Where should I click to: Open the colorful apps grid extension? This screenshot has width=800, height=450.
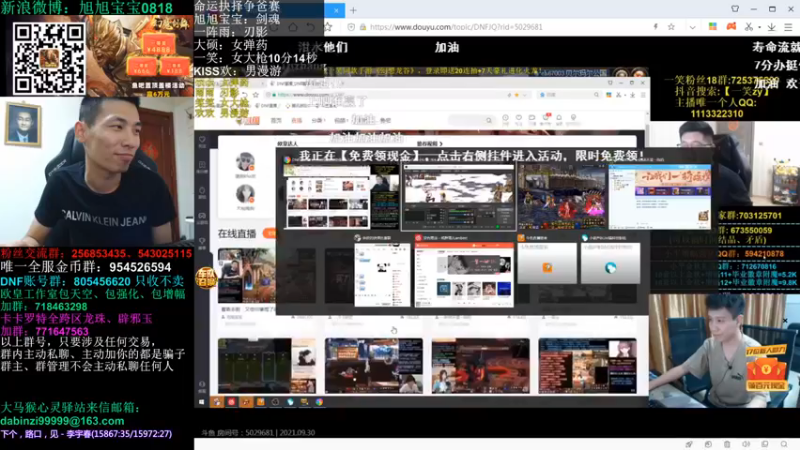(x=713, y=27)
